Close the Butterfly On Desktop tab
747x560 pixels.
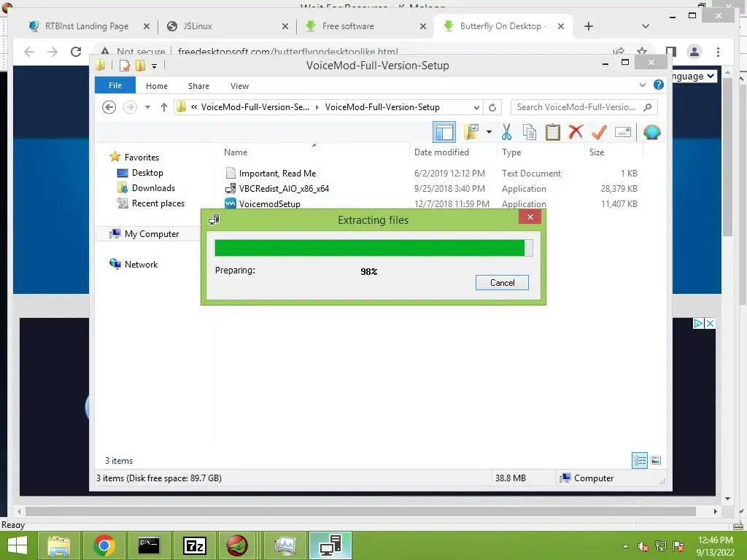point(561,26)
